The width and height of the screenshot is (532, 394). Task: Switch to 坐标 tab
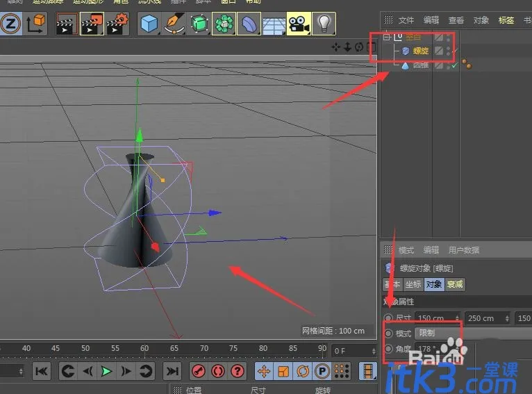[413, 284]
